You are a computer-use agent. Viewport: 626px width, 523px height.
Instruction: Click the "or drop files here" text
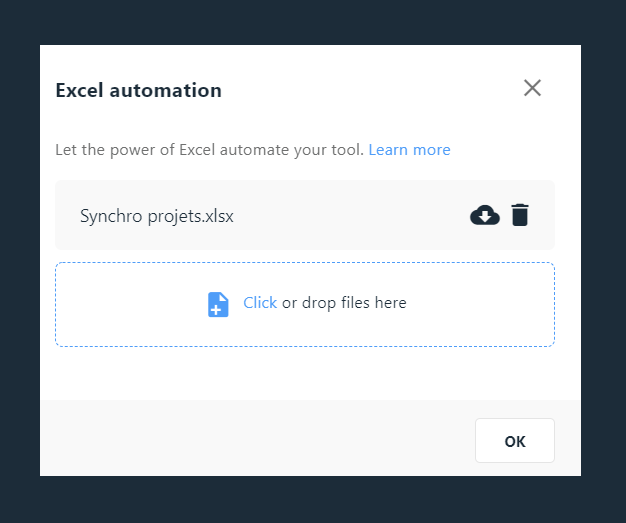click(344, 303)
